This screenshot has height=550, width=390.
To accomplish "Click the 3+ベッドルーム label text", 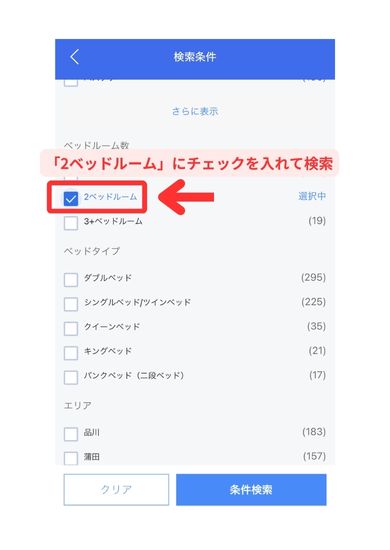I will [x=113, y=221].
